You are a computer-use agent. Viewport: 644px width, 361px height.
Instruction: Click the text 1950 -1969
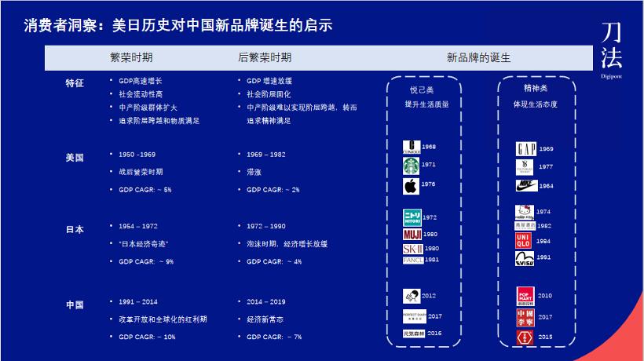[137, 155]
